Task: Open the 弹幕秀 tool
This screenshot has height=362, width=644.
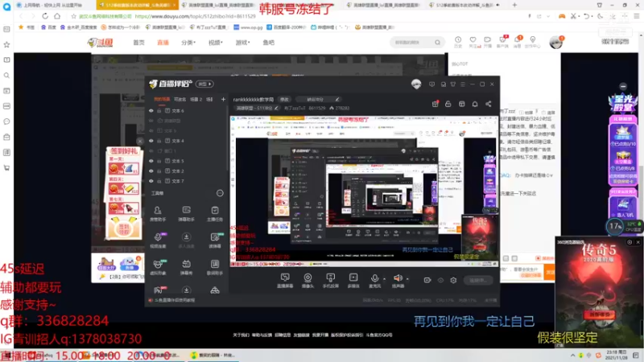Action: tap(186, 267)
